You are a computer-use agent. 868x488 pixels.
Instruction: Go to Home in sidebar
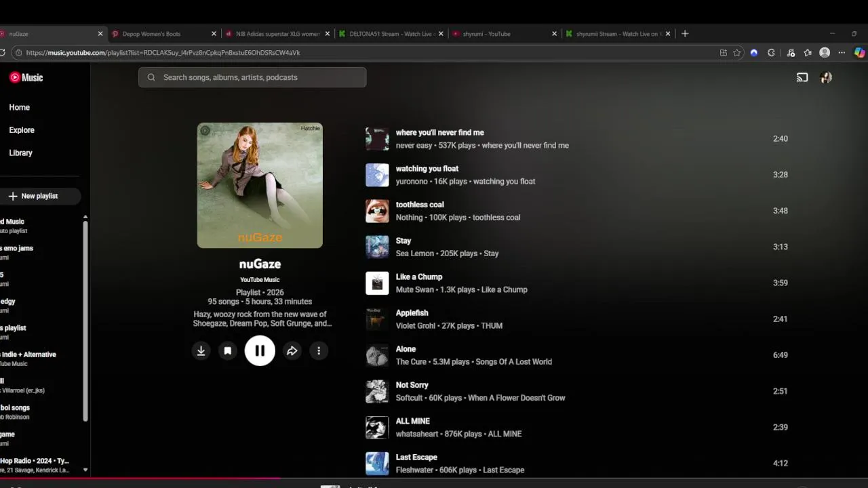[x=20, y=107]
